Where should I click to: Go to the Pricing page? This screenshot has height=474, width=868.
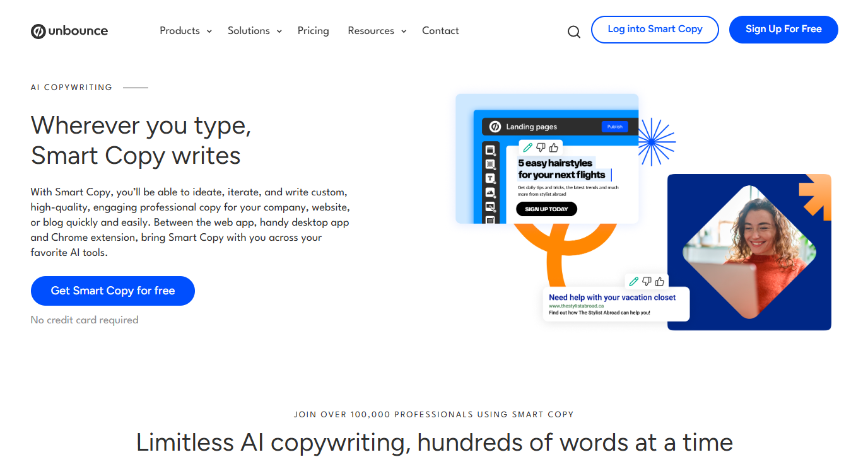pyautogui.click(x=313, y=31)
